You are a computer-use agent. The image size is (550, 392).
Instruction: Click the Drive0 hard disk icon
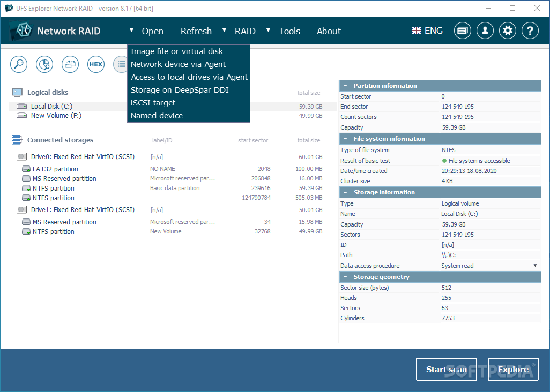(22, 156)
